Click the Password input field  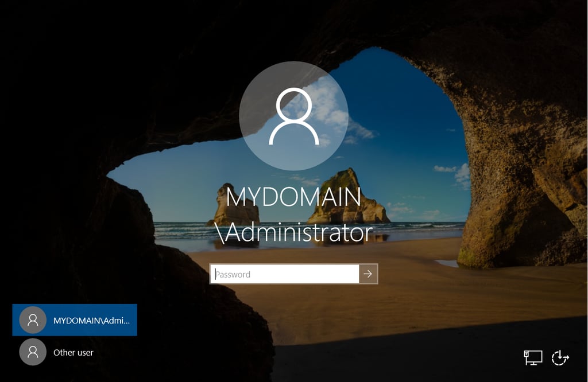[285, 274]
